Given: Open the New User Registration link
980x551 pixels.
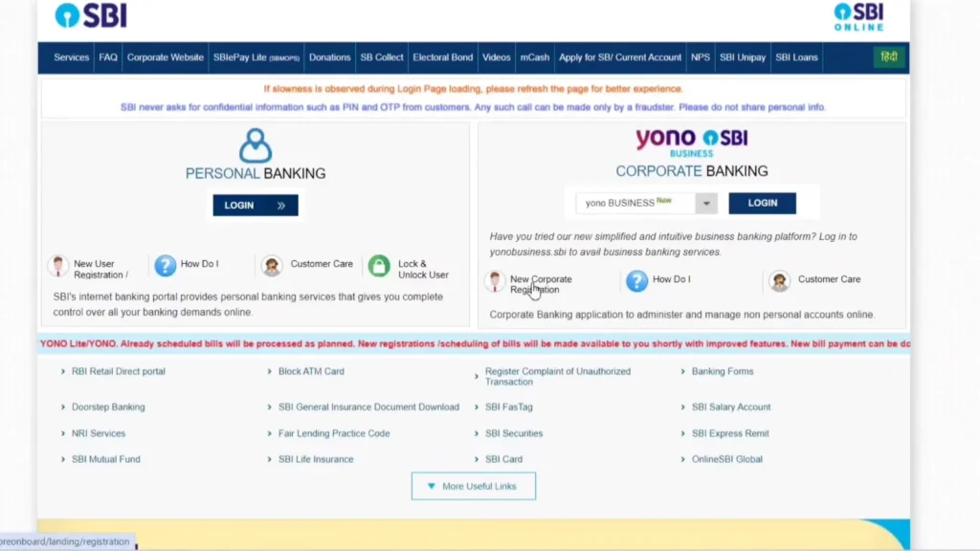Looking at the screenshot, I should (x=100, y=269).
